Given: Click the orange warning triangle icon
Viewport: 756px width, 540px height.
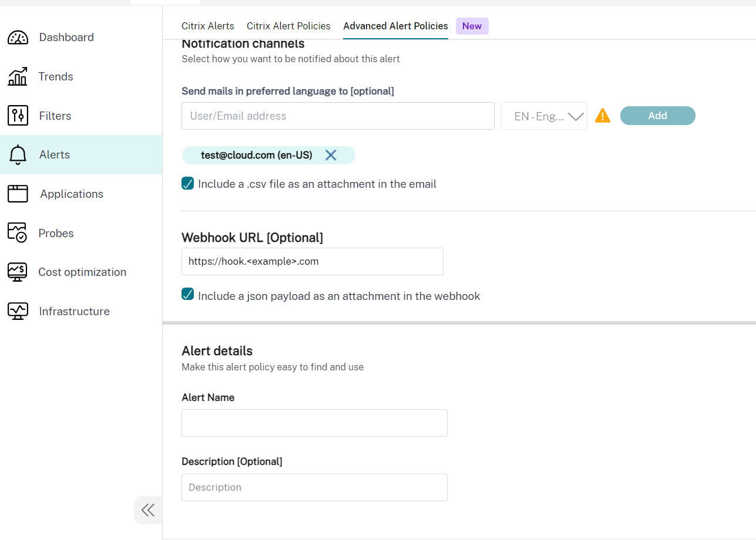Looking at the screenshot, I should tap(603, 116).
